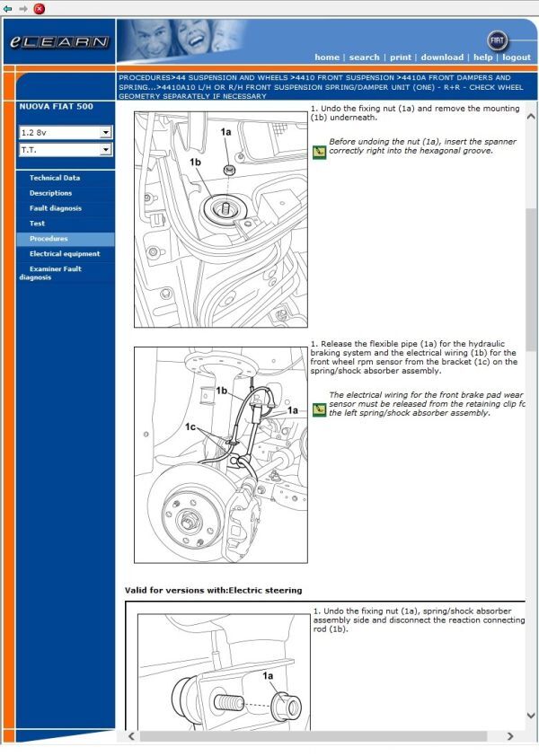539x756 pixels.
Task: Click the download link
Action: point(442,57)
